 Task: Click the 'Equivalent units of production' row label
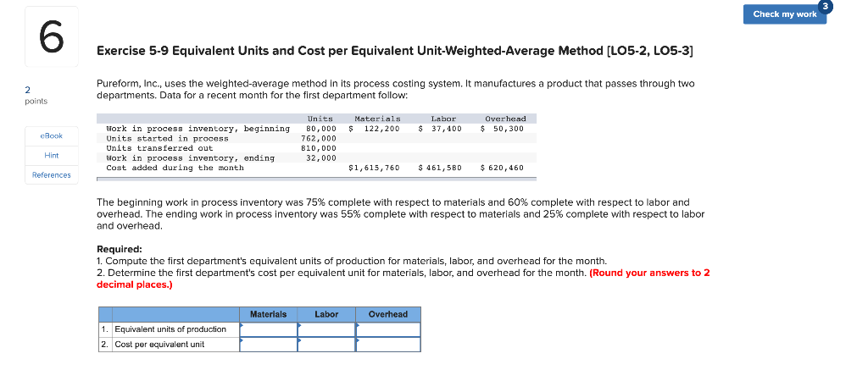(170, 329)
